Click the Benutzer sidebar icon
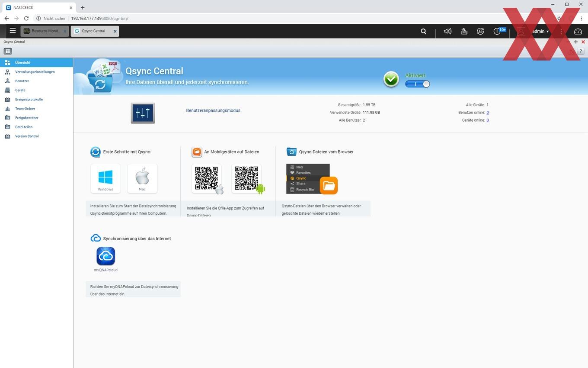 pyautogui.click(x=7, y=81)
